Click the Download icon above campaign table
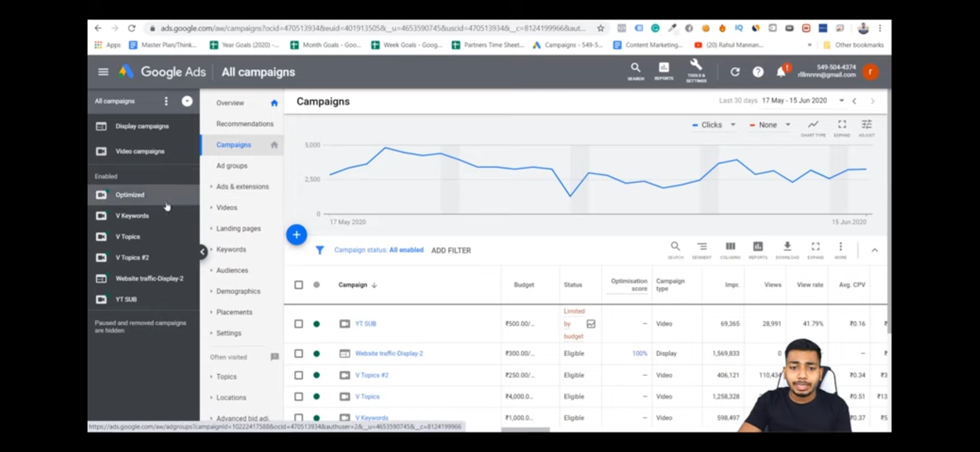The image size is (980, 452). coord(787,247)
